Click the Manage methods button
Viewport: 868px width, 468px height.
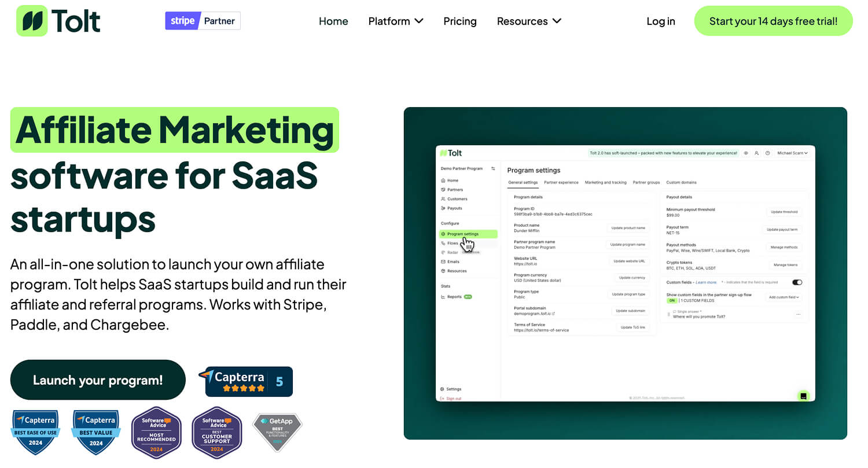784,247
